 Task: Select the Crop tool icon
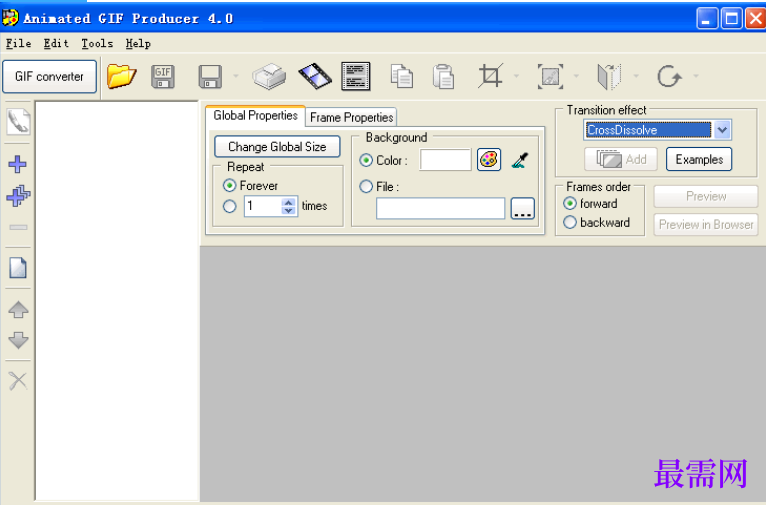coord(490,76)
